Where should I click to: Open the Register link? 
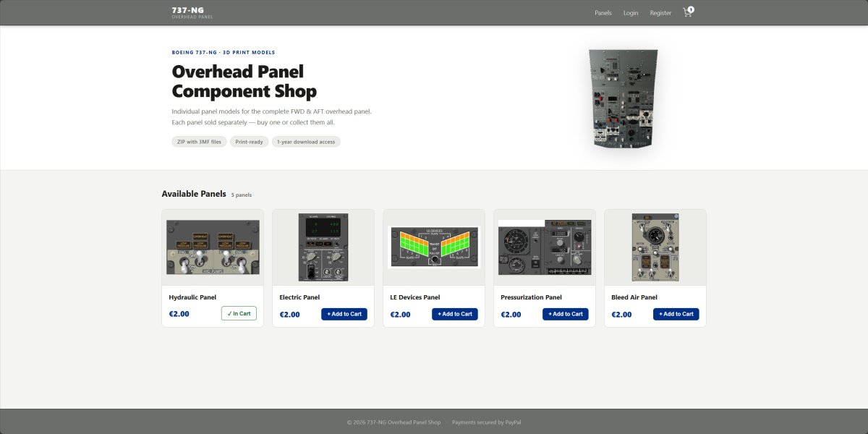(660, 13)
